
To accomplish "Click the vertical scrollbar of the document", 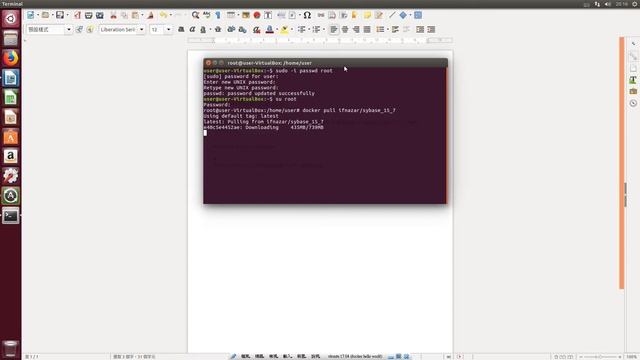I will point(622,163).
